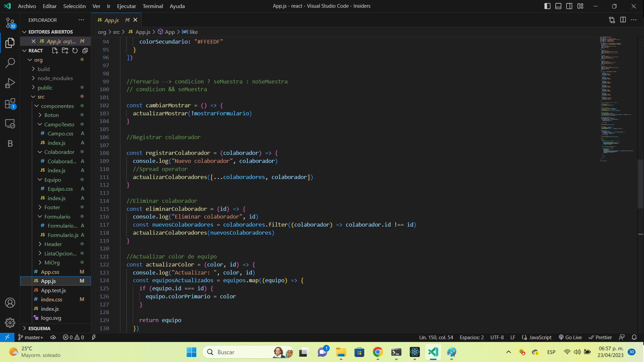Open feedback icon in status bar
Viewport: 644px width, 362px height.
pos(622,338)
